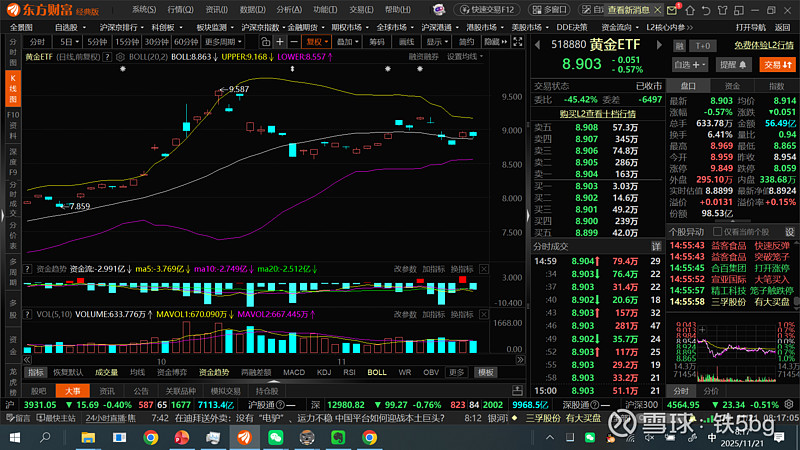Click taskbar search magnifier
Viewport: 800px width, 450px height.
point(45,437)
